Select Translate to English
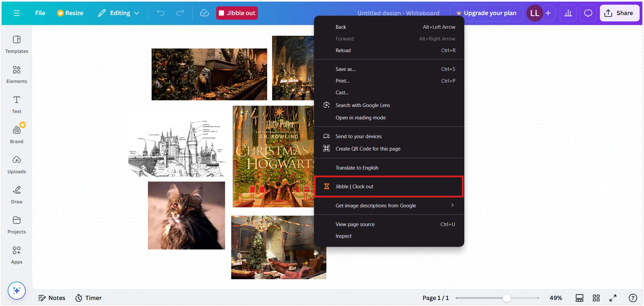644x306 pixels. [x=389, y=168]
